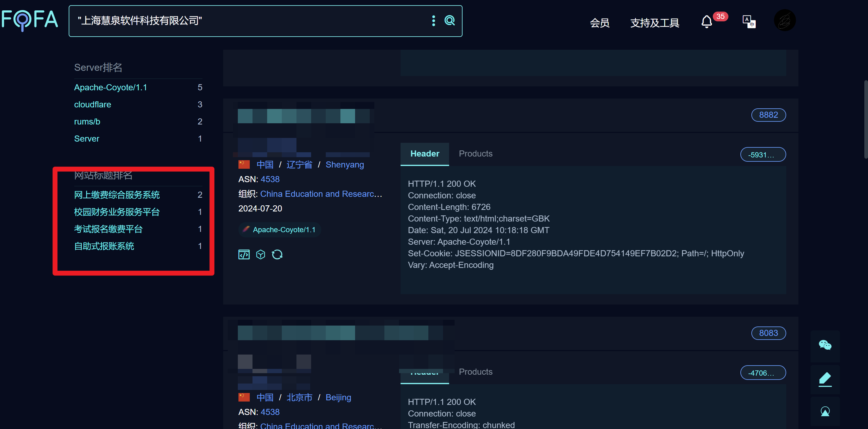Click the Set-Cookie JSESSIONID header line
Image resolution: width=868 pixels, height=429 pixels.
tap(576, 253)
